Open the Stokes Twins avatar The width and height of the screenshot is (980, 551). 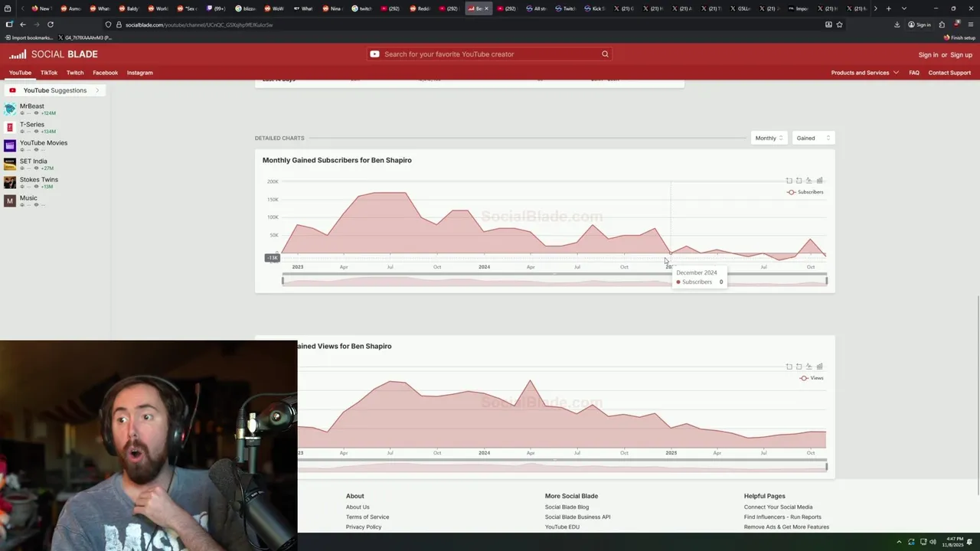[x=10, y=182]
